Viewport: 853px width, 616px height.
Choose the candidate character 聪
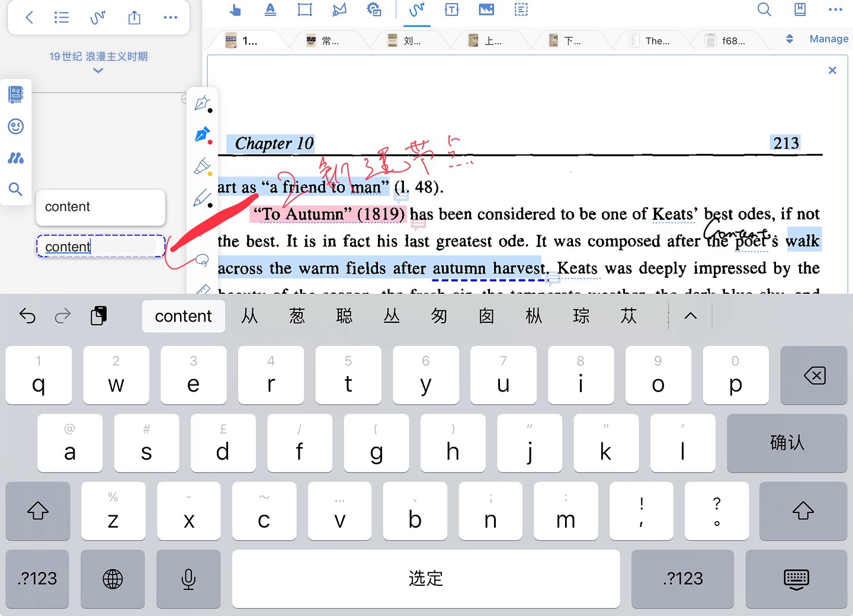[344, 316]
